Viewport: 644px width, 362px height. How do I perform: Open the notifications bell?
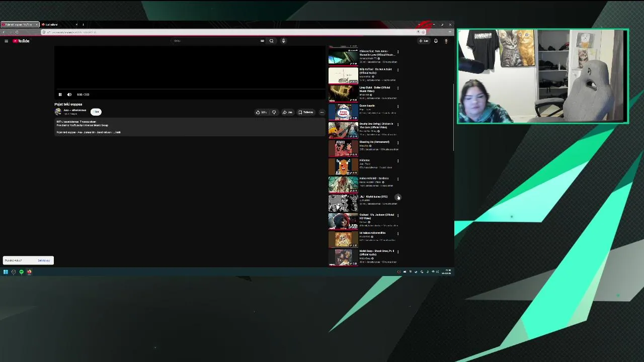tap(436, 41)
